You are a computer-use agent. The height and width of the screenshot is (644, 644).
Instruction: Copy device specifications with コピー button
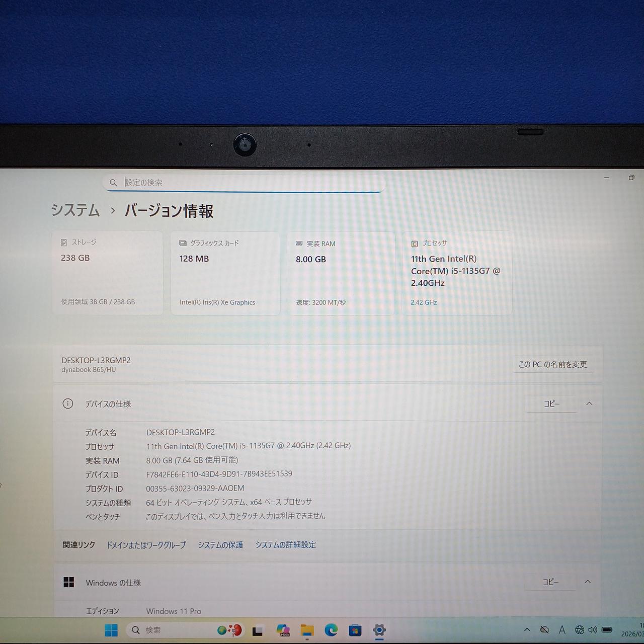click(x=551, y=404)
